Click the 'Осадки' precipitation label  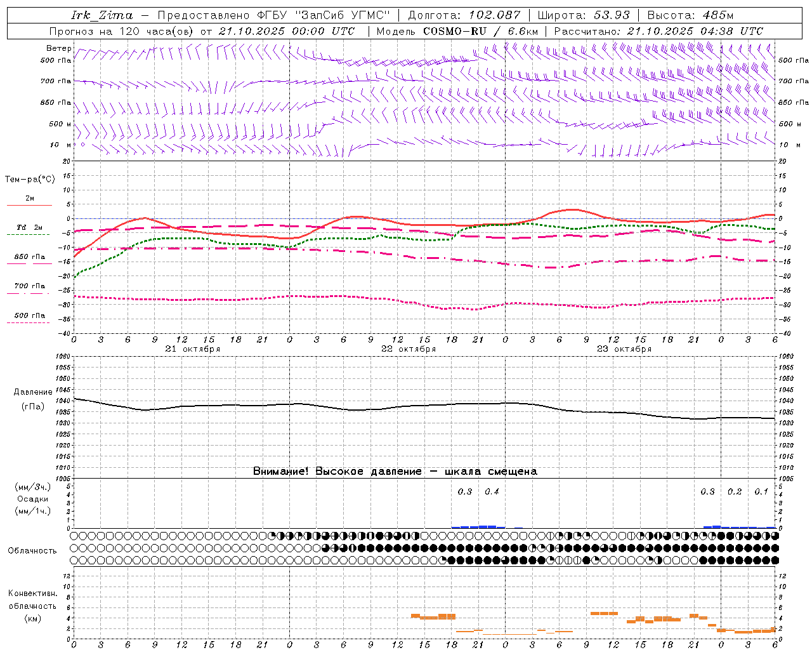pyautogui.click(x=33, y=499)
